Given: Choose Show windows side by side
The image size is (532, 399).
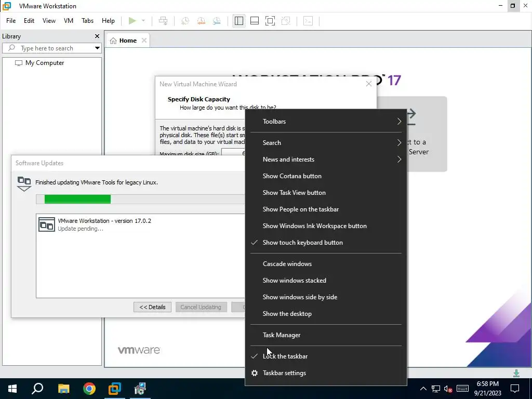Looking at the screenshot, I should tap(326, 297).
